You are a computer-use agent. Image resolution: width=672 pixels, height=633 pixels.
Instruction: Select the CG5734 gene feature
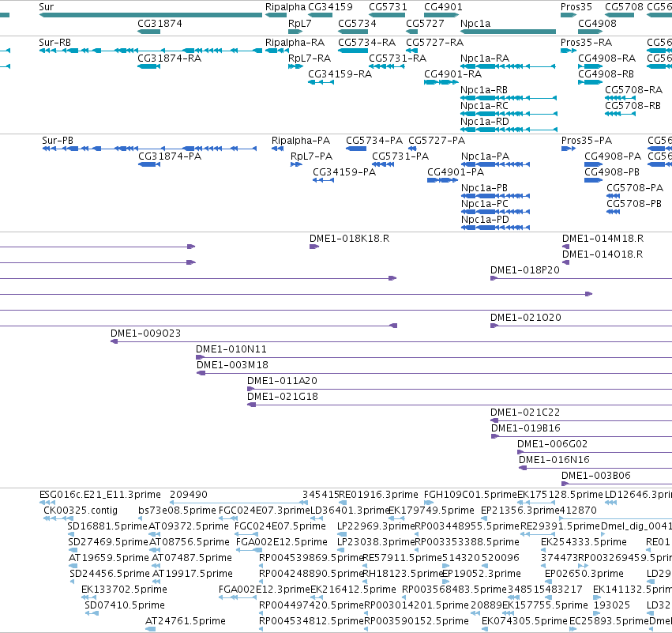353,32
